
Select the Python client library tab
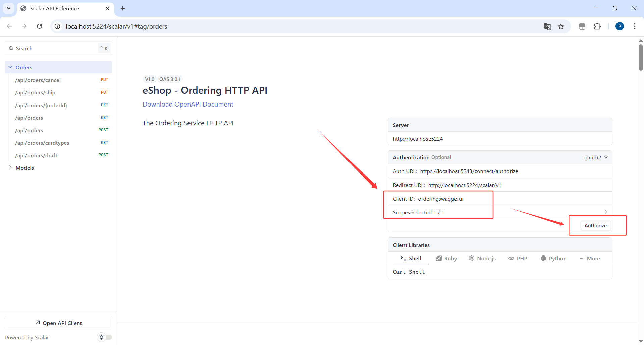(553, 258)
